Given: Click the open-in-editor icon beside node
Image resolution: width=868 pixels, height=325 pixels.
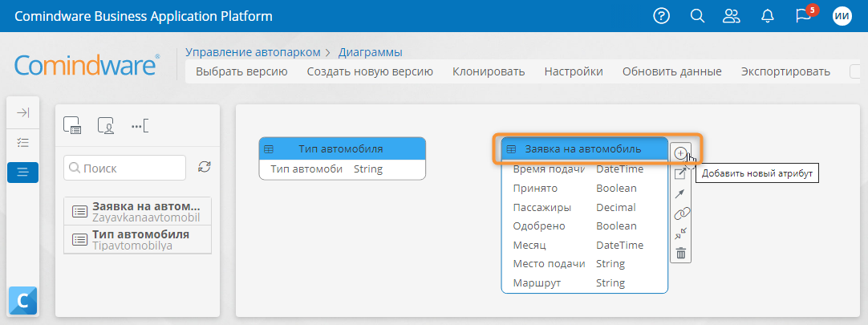Looking at the screenshot, I should [680, 173].
